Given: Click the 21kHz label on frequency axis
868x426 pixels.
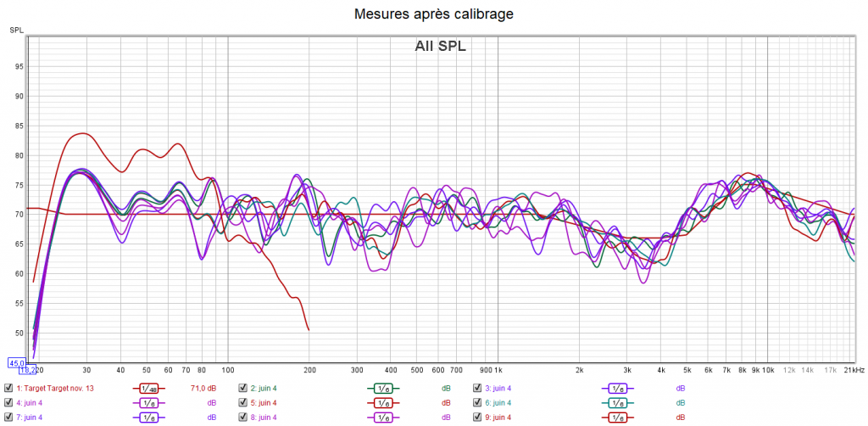Looking at the screenshot, I should (x=854, y=371).
